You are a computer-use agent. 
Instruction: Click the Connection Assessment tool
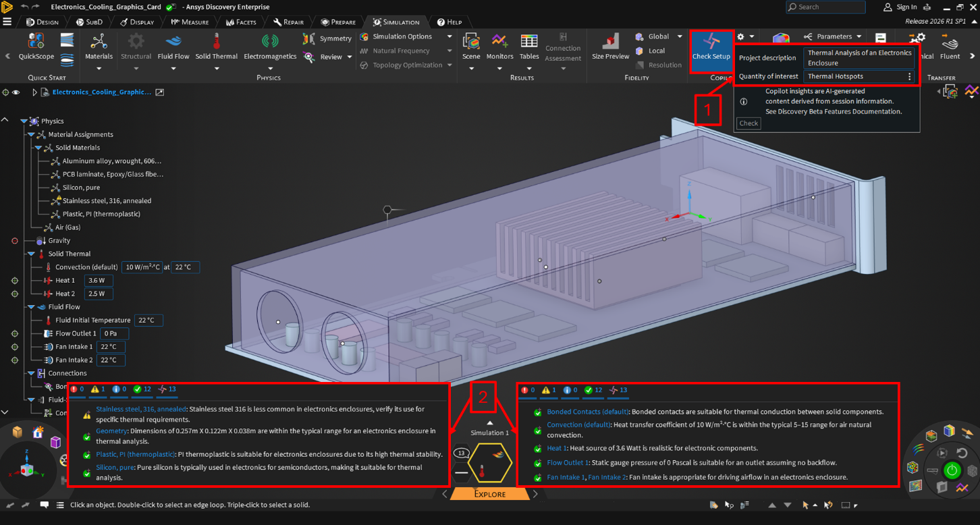pos(563,47)
